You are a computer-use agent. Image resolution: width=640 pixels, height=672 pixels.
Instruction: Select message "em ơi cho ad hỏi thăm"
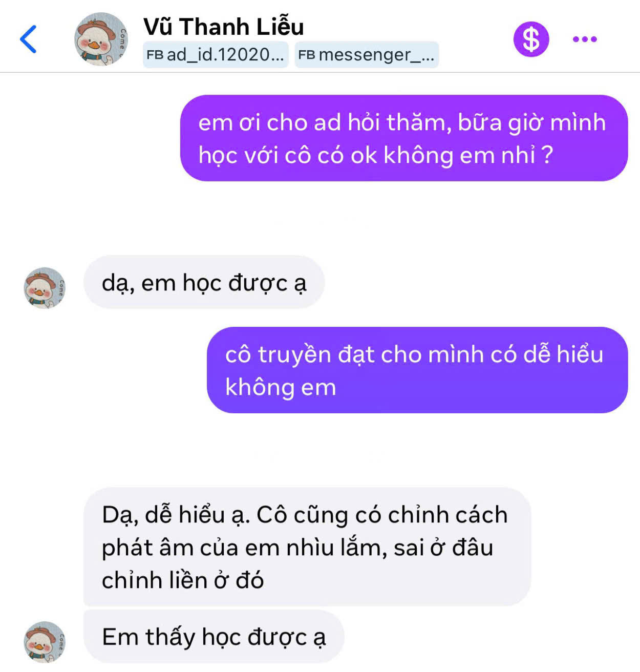tap(404, 138)
